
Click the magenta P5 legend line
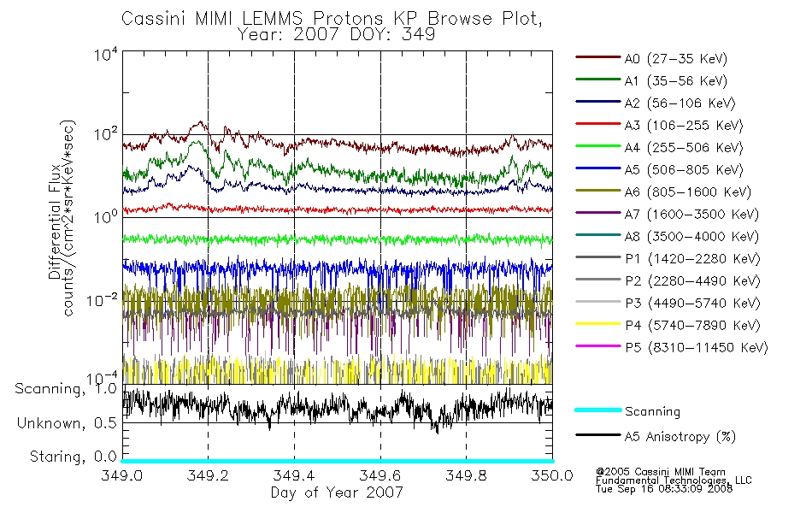(x=598, y=345)
